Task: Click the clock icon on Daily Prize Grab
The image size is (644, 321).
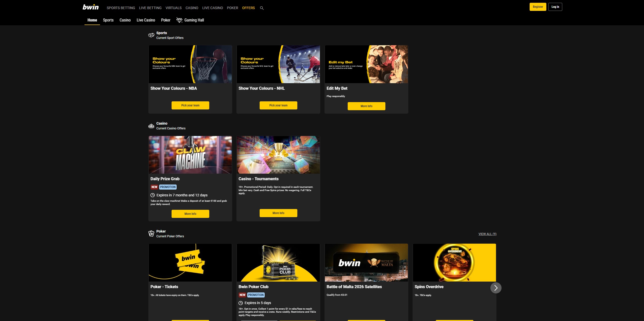Action: pos(153,195)
